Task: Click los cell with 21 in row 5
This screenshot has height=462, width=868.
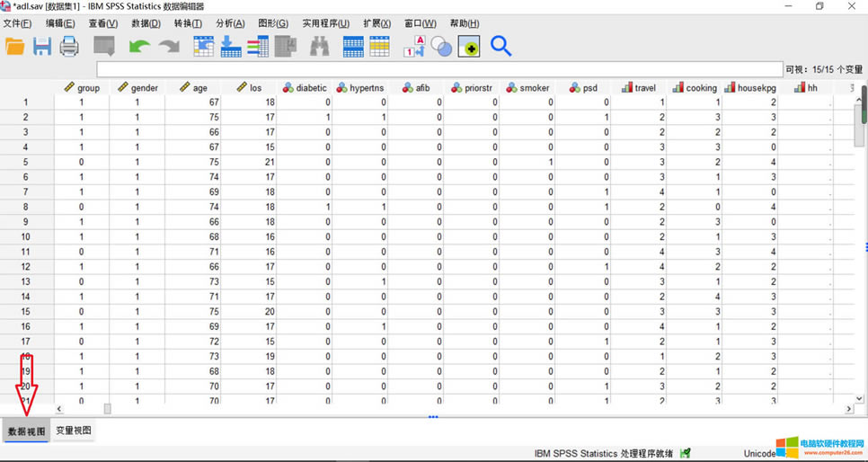Action: click(249, 162)
